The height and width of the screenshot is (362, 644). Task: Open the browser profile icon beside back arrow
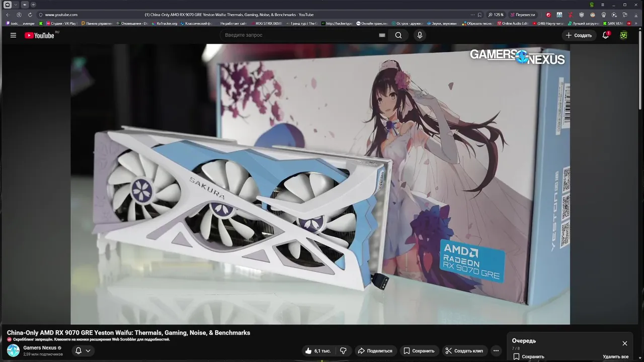[19, 15]
